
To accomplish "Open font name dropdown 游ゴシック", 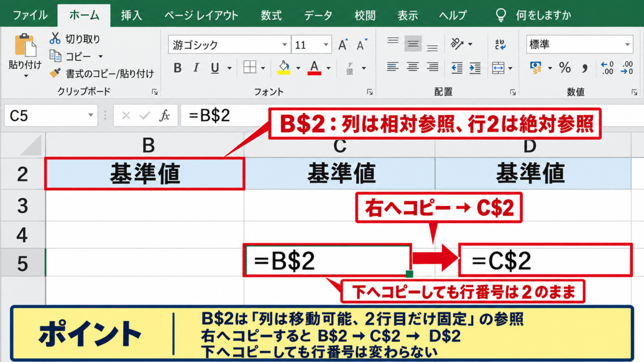I will [285, 45].
